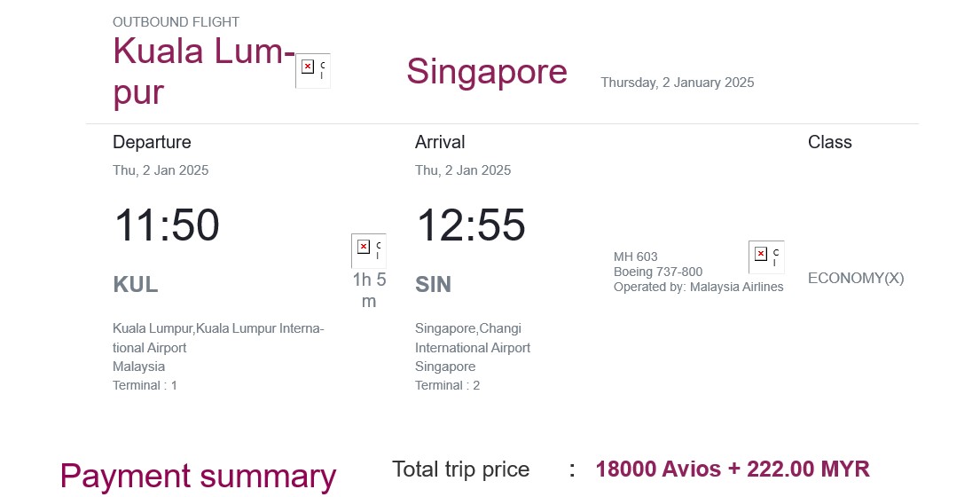This screenshot has height=497, width=980.
Task: Click the SIN airport code
Action: 433,285
